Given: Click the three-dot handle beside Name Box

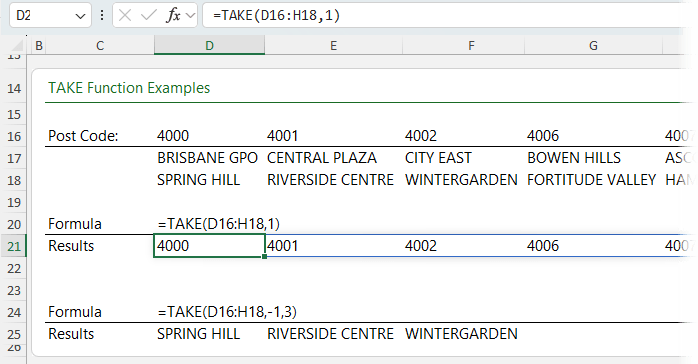Looking at the screenshot, I should coord(102,16).
